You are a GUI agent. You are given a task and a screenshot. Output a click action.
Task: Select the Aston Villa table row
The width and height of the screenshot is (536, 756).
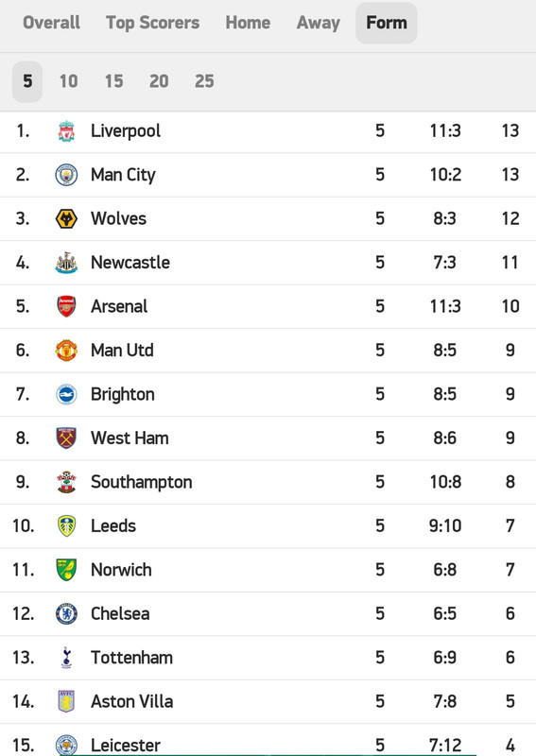pyautogui.click(x=268, y=702)
